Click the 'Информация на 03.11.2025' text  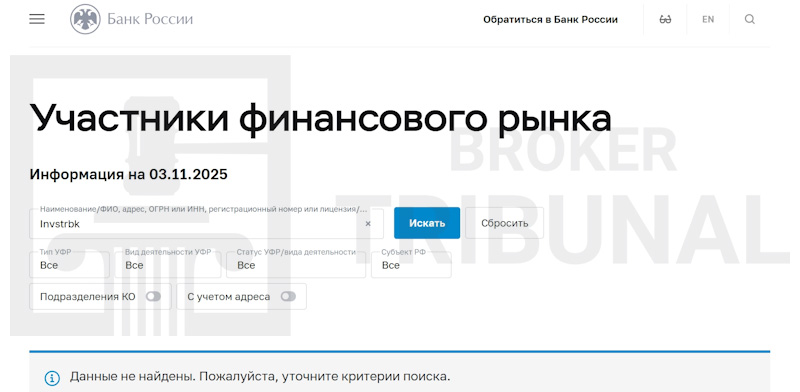pyautogui.click(x=129, y=175)
